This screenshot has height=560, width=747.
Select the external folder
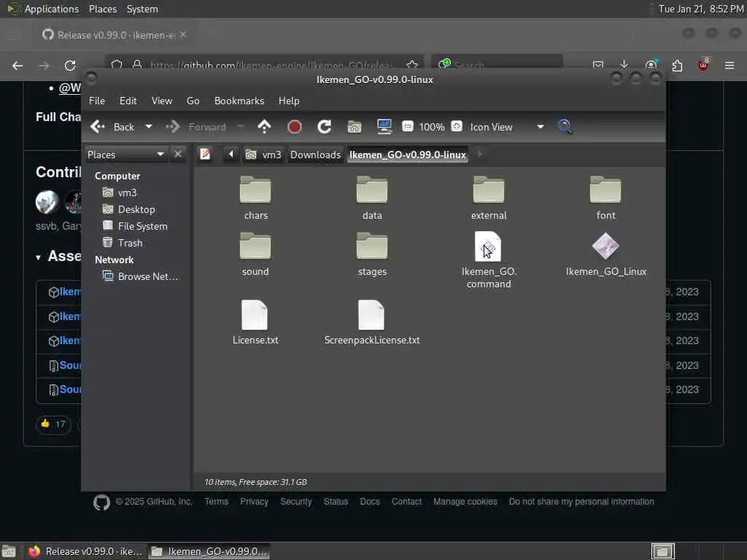click(489, 198)
